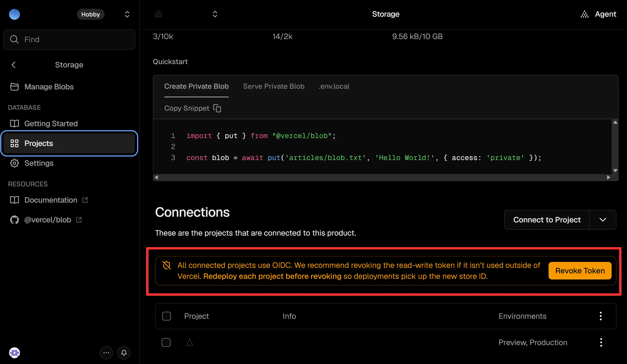
Task: Select Projects in the sidebar
Action: (69, 143)
